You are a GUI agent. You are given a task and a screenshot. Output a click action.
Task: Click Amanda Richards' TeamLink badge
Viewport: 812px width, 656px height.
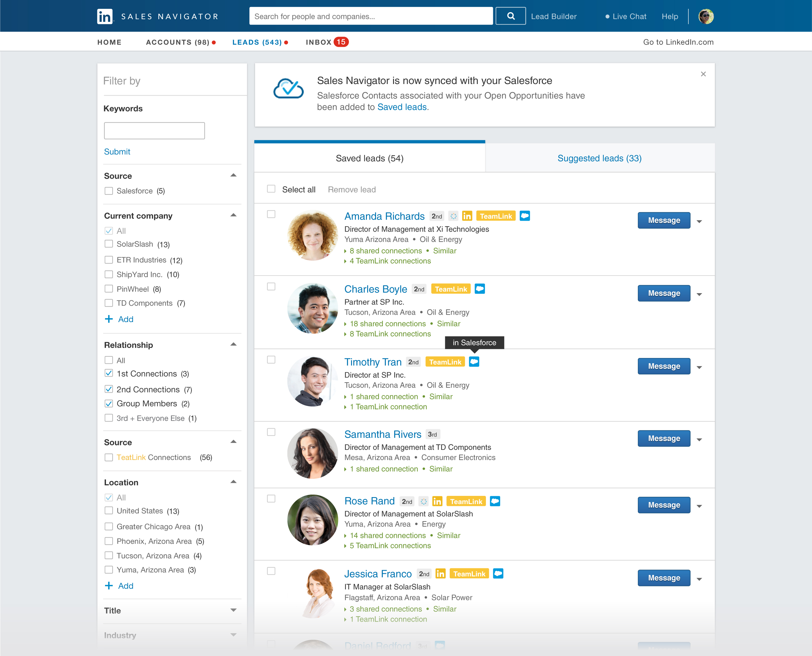point(496,216)
